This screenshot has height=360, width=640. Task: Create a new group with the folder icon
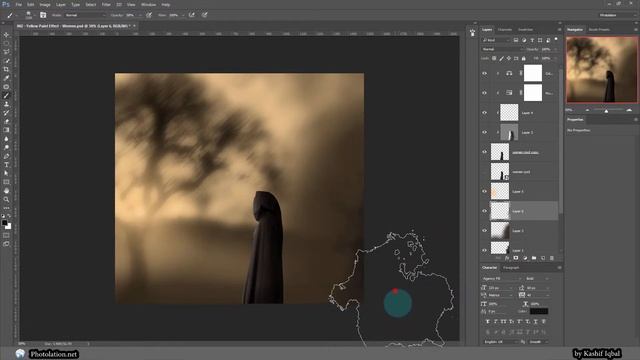pos(534,258)
